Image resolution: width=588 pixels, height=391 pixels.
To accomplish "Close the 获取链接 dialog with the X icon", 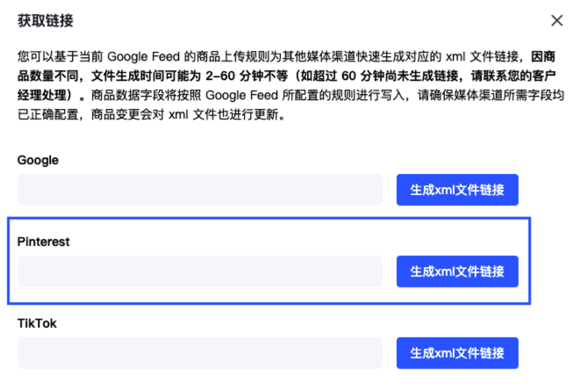I will pos(557,20).
